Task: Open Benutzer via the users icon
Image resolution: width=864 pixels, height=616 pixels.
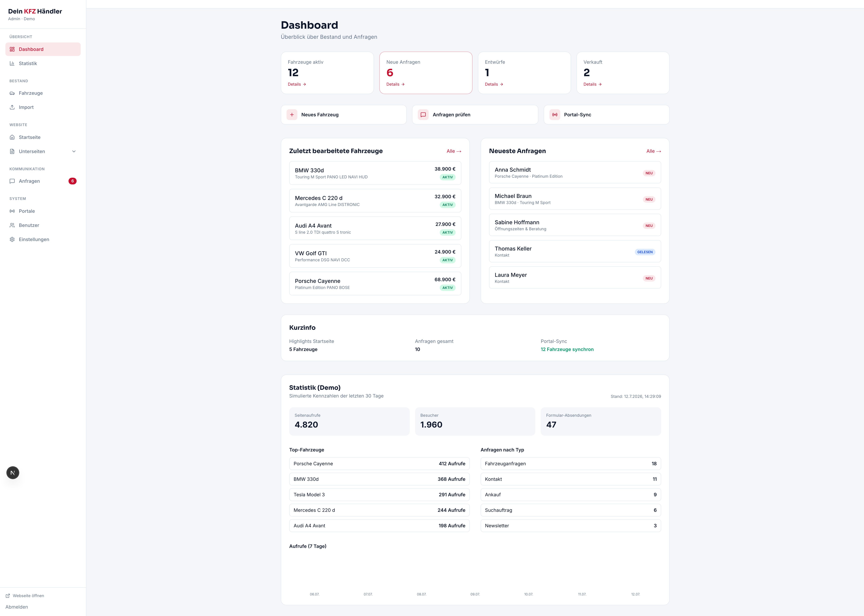Action: tap(12, 225)
